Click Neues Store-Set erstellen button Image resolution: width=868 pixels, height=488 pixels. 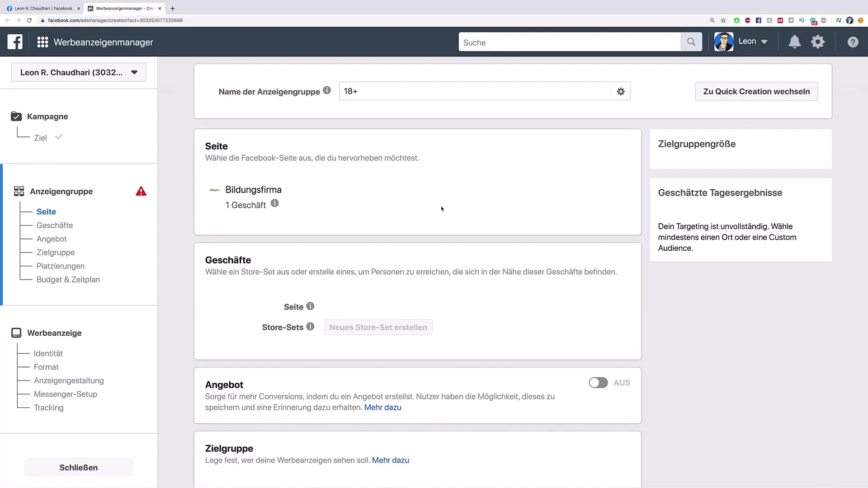pyautogui.click(x=378, y=327)
